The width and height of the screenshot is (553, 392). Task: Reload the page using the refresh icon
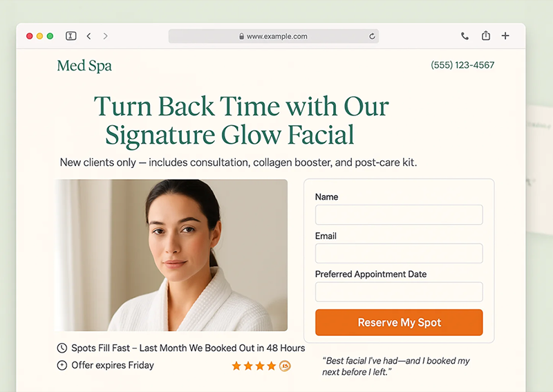coord(372,37)
